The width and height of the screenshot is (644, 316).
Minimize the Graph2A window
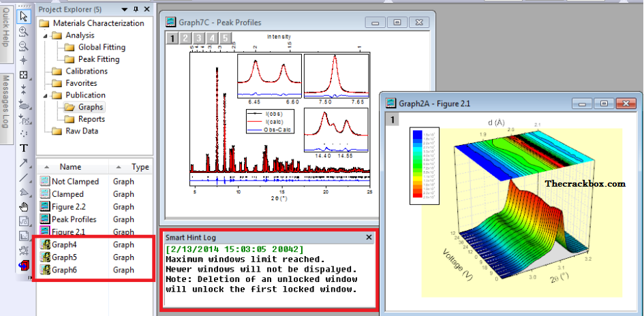[x=582, y=104]
